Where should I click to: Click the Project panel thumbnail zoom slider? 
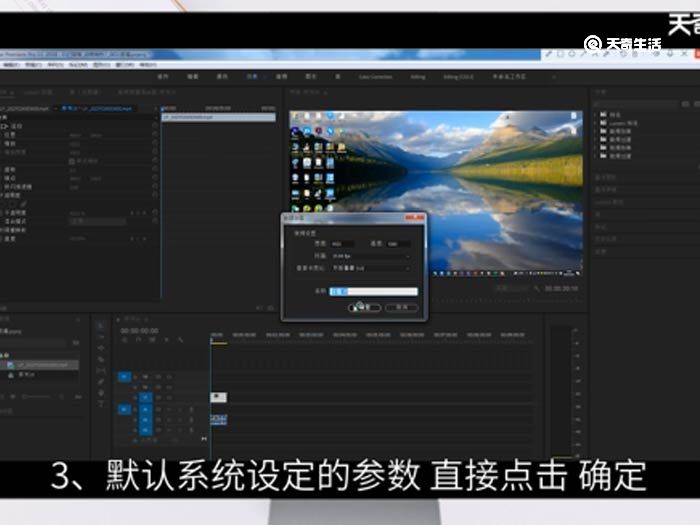[38, 397]
